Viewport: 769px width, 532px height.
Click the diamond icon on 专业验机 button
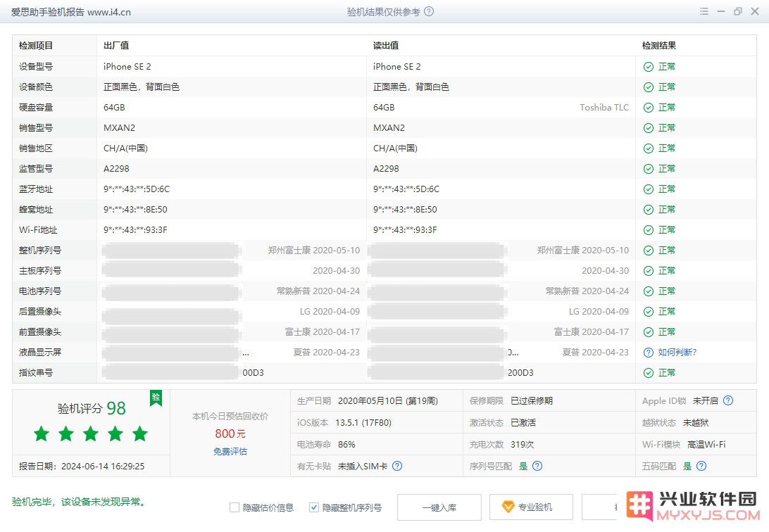[x=508, y=507]
